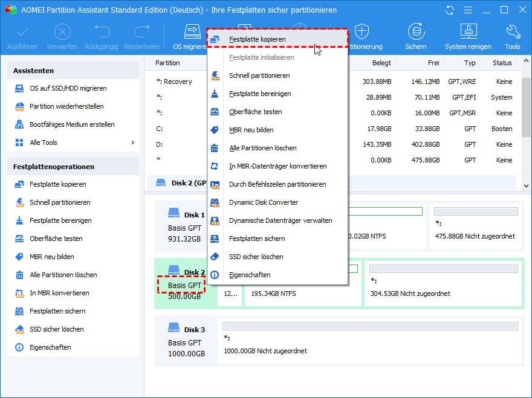532x398 pixels.
Task: Select Disk 1 475.88GB Nicht zugeordnet block
Action: point(476,225)
